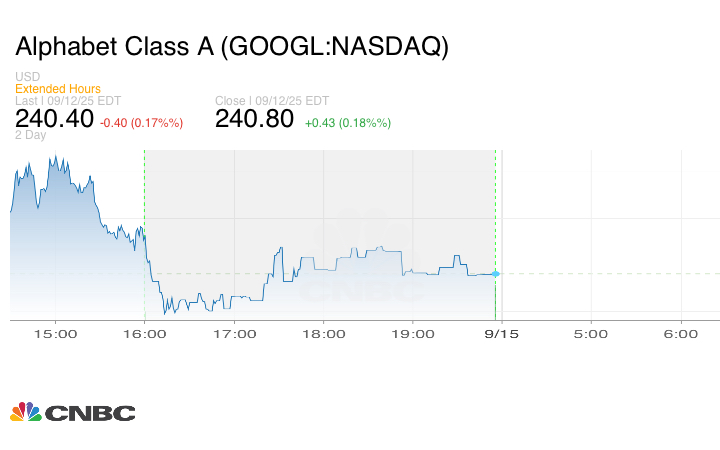
Task: Select the 16:00 time axis label
Action: 145,333
